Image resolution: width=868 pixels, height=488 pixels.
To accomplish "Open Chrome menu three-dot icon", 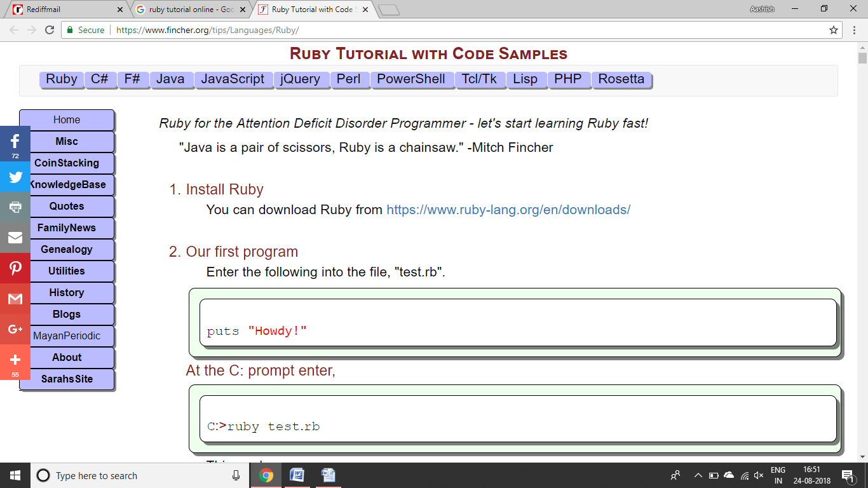I will (x=855, y=30).
